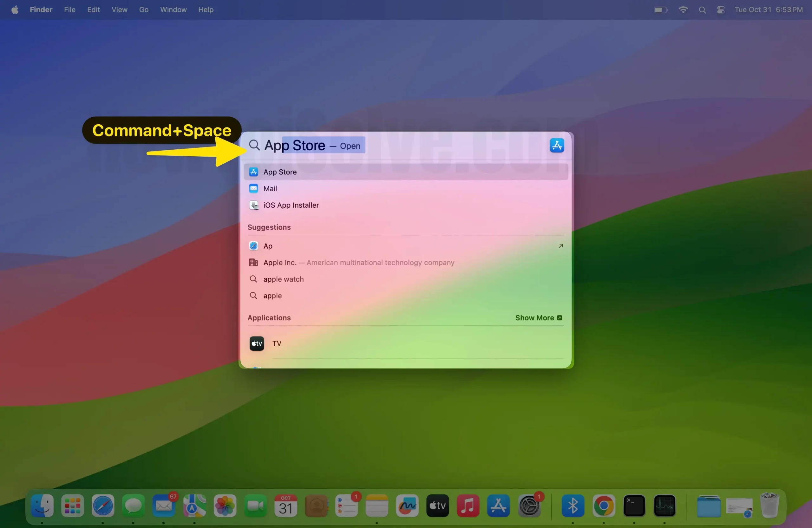Open the Finder menu

[x=41, y=10]
